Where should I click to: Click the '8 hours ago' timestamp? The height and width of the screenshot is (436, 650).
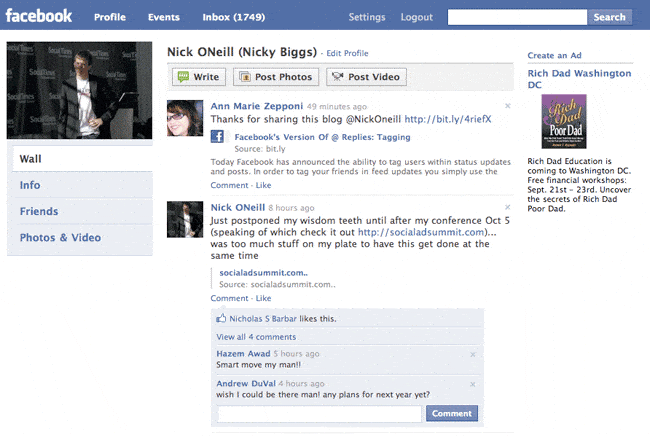click(x=291, y=208)
